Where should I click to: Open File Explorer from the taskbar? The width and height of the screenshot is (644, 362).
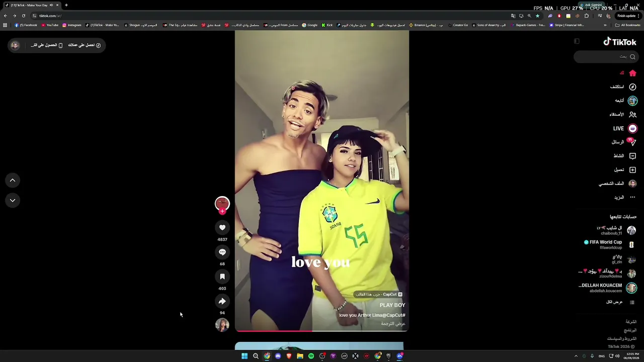coord(300,356)
